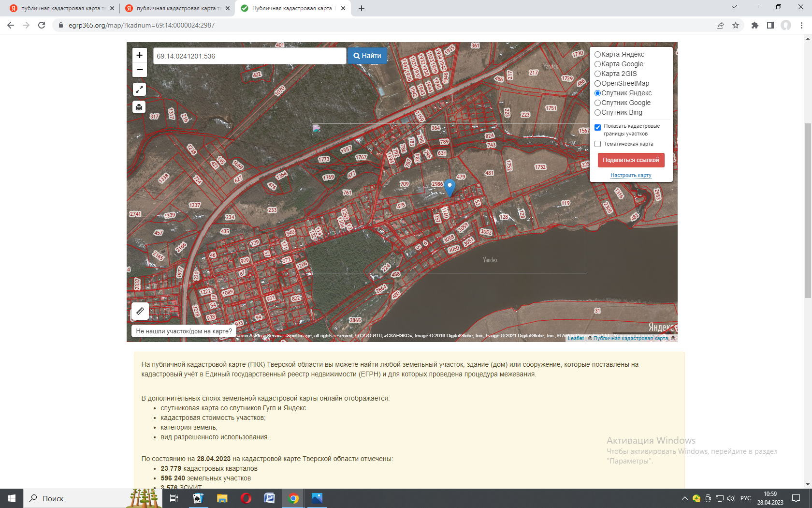Click the Найти search button
The height and width of the screenshot is (508, 812).
click(367, 56)
